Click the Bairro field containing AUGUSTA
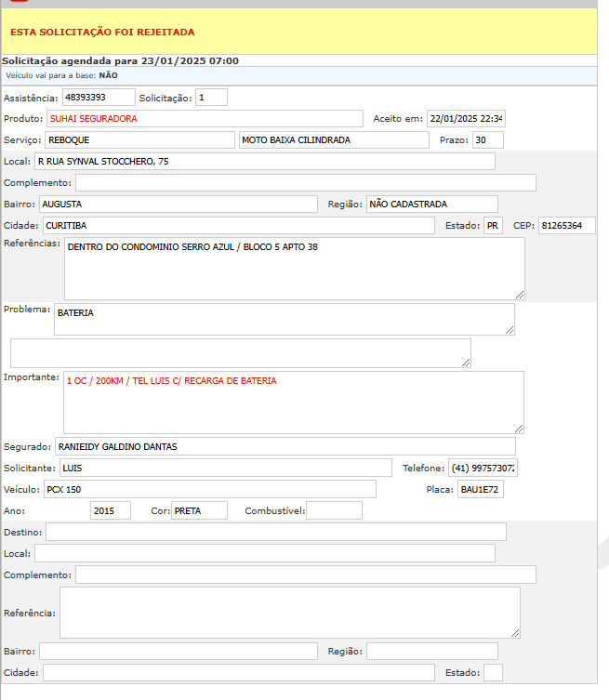The image size is (609, 700). [x=179, y=205]
